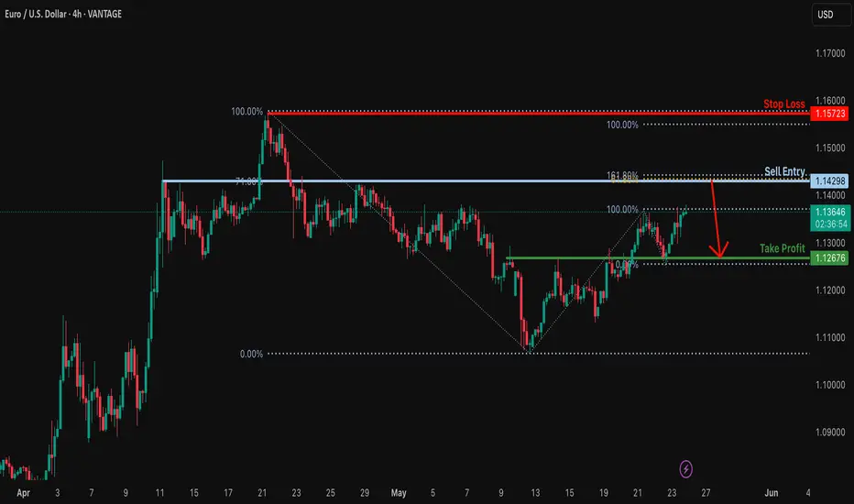Click the Euro / U.S. Dollar chart title
This screenshot has height=504, width=854.
[63, 14]
